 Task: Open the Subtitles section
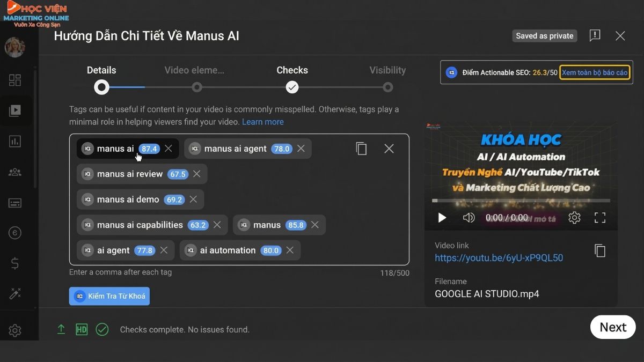tap(14, 203)
